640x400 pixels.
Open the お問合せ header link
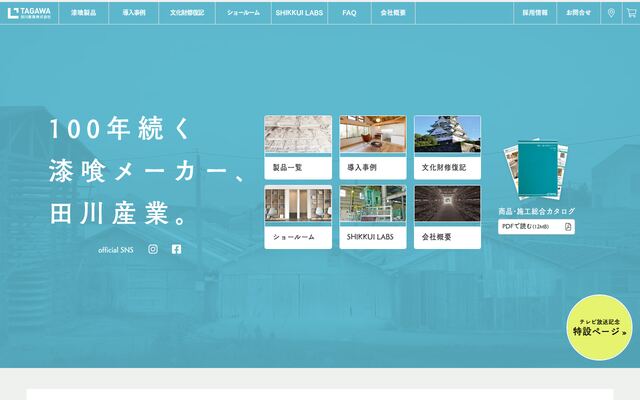pyautogui.click(x=578, y=13)
